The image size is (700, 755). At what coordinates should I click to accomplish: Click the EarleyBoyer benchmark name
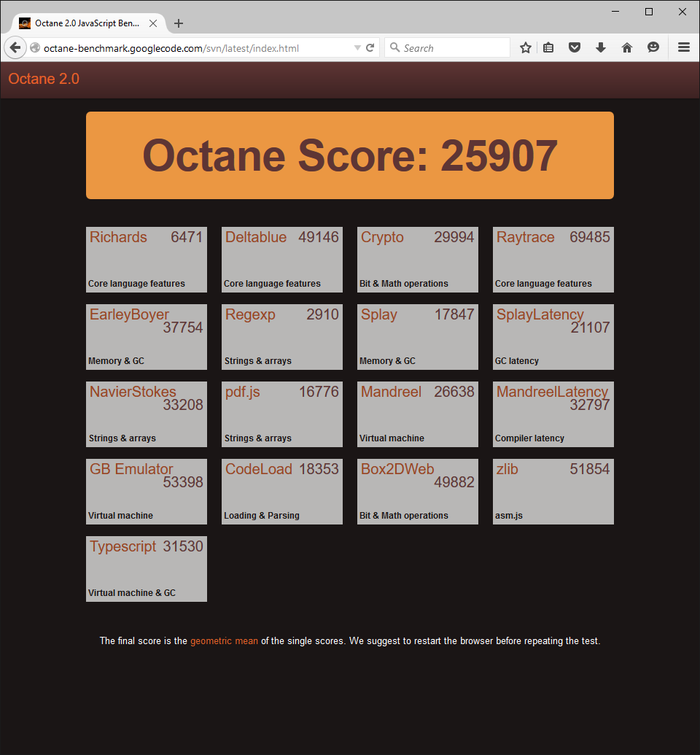(x=129, y=314)
